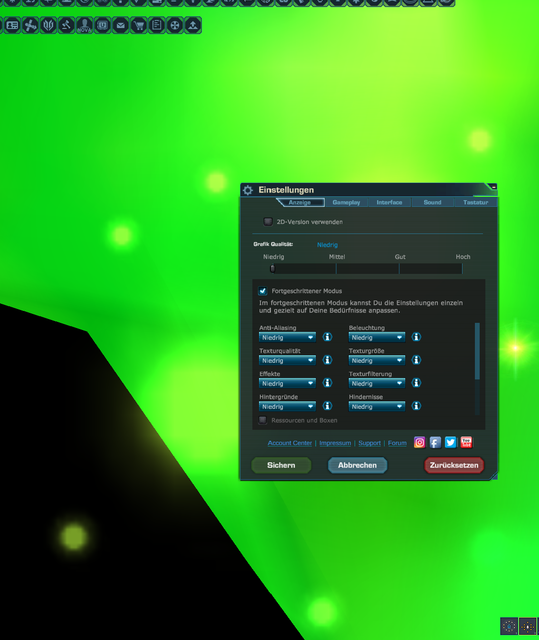Set graphics slider to Hoch end
The width and height of the screenshot is (539, 640).
tap(462, 269)
